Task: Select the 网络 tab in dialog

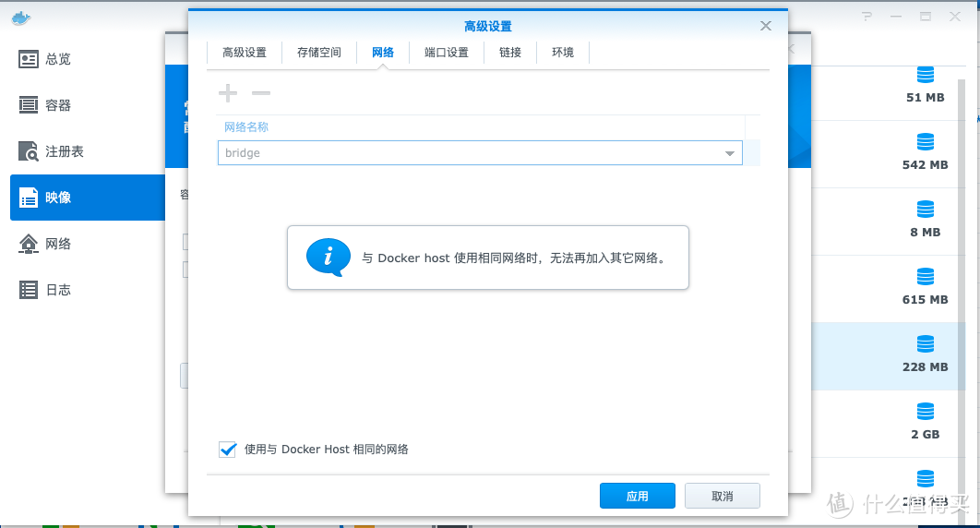Action: pyautogui.click(x=383, y=53)
